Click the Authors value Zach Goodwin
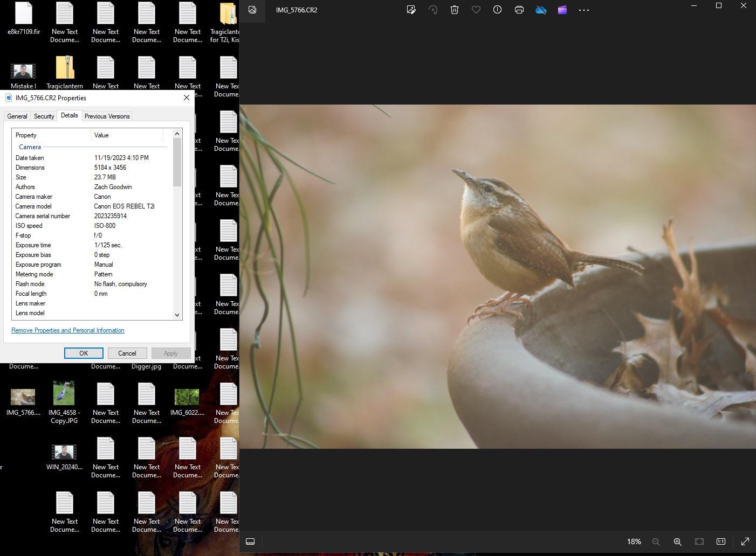Screen dimensions: 756x556 point(113,187)
